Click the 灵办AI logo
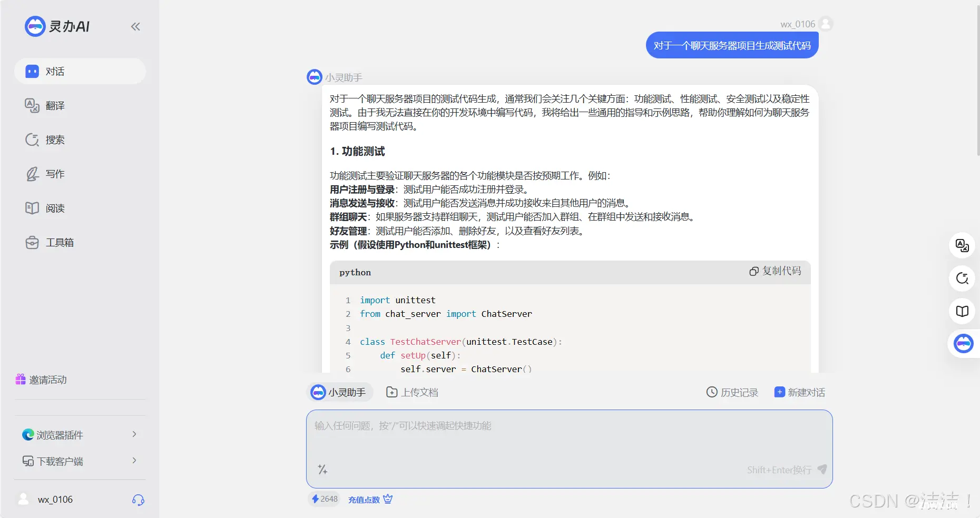Viewport: 980px width, 518px height. [57, 26]
